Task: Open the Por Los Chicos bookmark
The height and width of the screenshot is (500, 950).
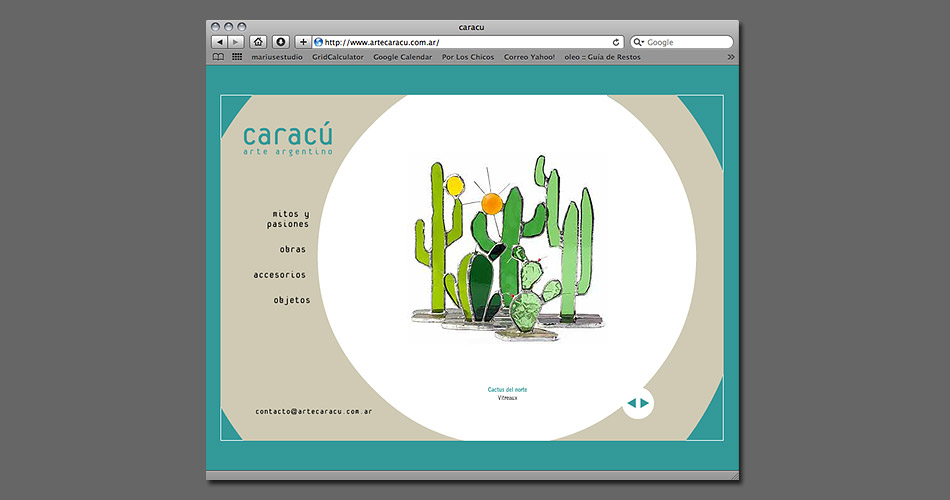Action: (468, 57)
